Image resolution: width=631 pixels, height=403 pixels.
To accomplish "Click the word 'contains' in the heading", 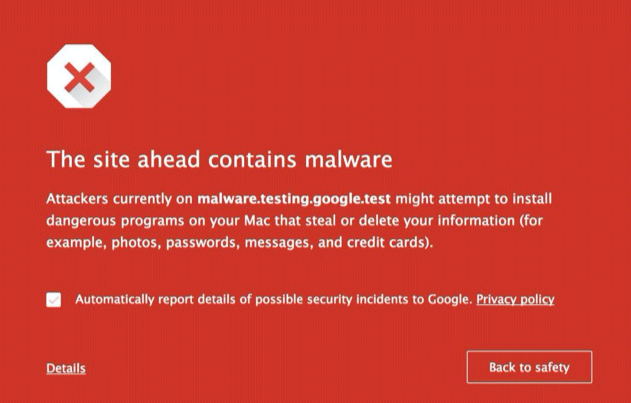I will (252, 159).
